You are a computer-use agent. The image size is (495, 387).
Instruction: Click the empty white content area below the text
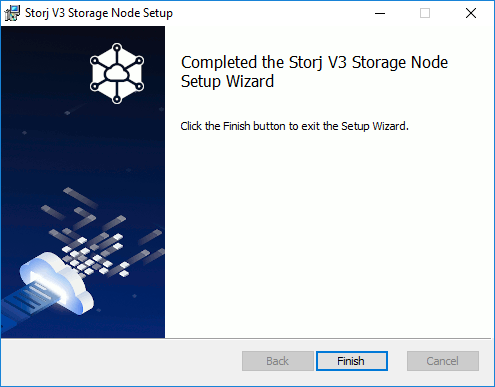(x=328, y=233)
